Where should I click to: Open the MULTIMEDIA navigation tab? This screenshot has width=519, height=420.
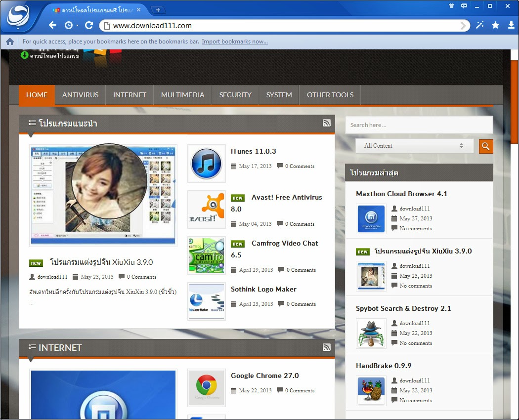(x=183, y=95)
